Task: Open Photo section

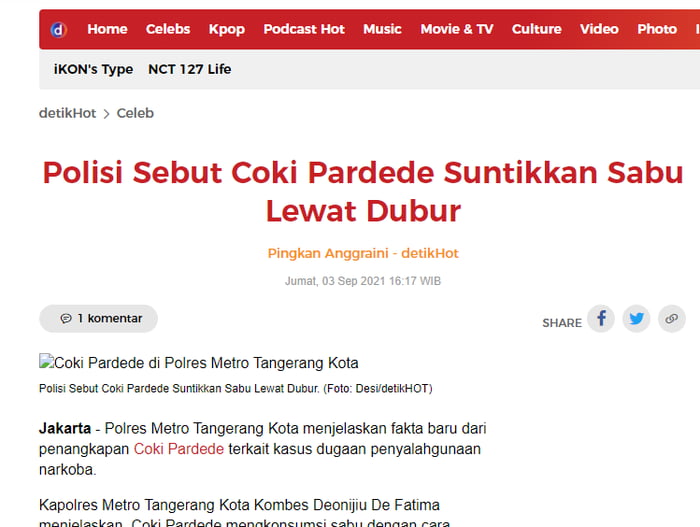Action: pyautogui.click(x=657, y=29)
